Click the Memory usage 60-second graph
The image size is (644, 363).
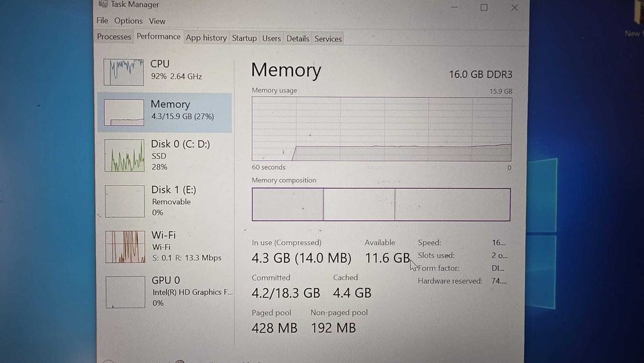pos(381,128)
